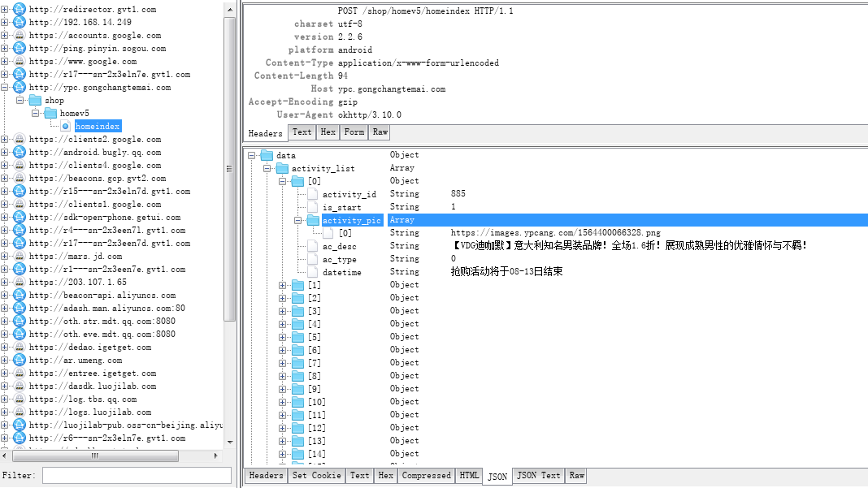Screen dimensions: 868x488
Task: Click lock icon for log.tbs.qq.com
Action: (20, 399)
